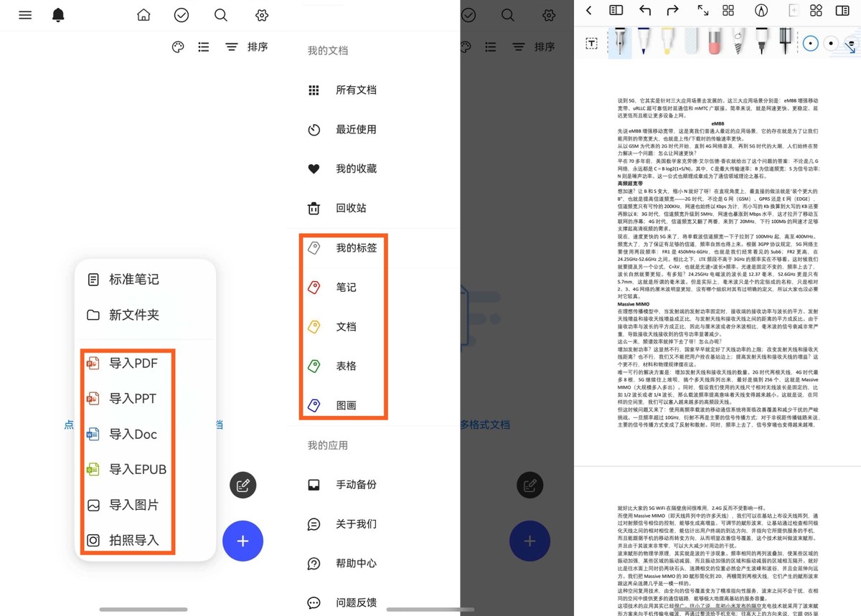The image size is (861, 616).
Task: Open the color palette picker
Action: [x=178, y=47]
